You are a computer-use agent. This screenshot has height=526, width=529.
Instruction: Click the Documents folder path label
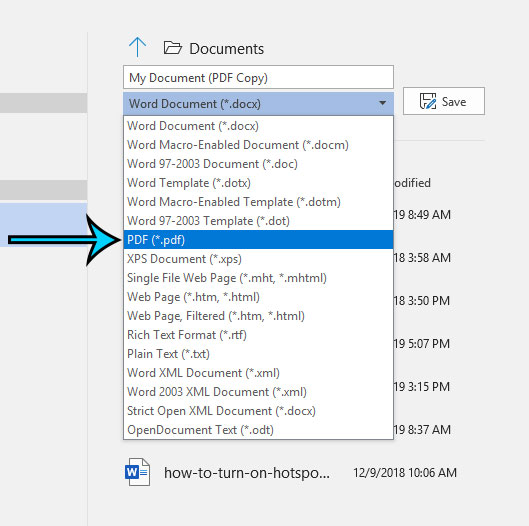click(226, 49)
